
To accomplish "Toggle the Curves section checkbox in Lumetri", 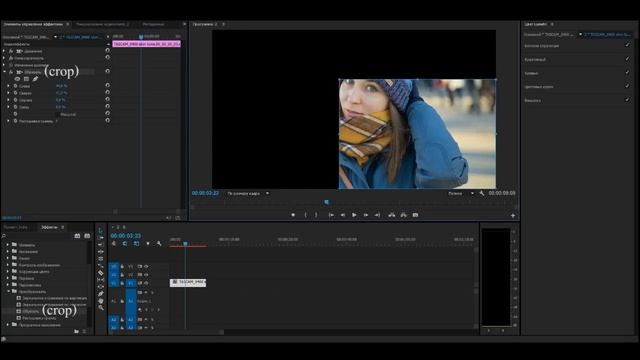I will (627, 72).
